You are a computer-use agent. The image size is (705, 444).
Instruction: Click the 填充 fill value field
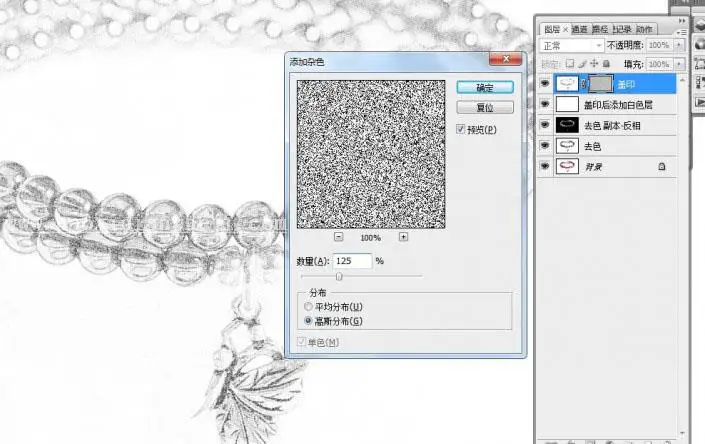(x=659, y=64)
